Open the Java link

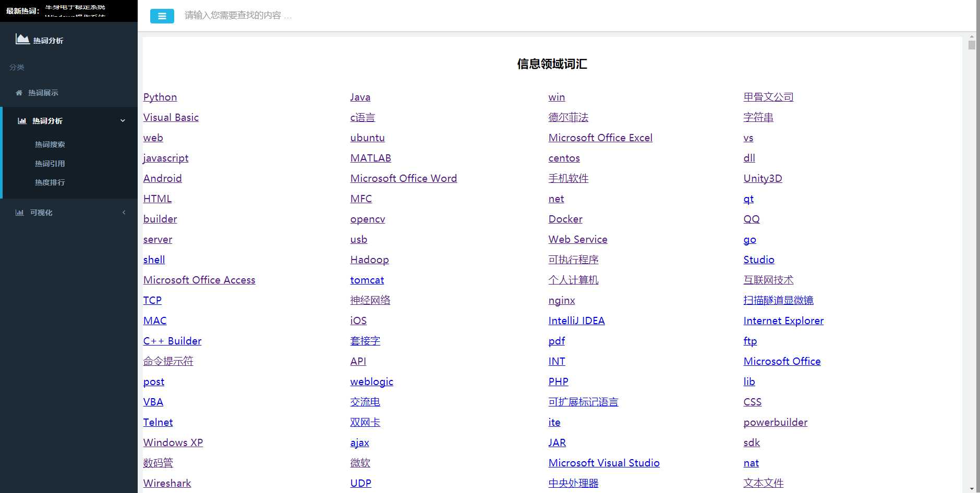360,97
